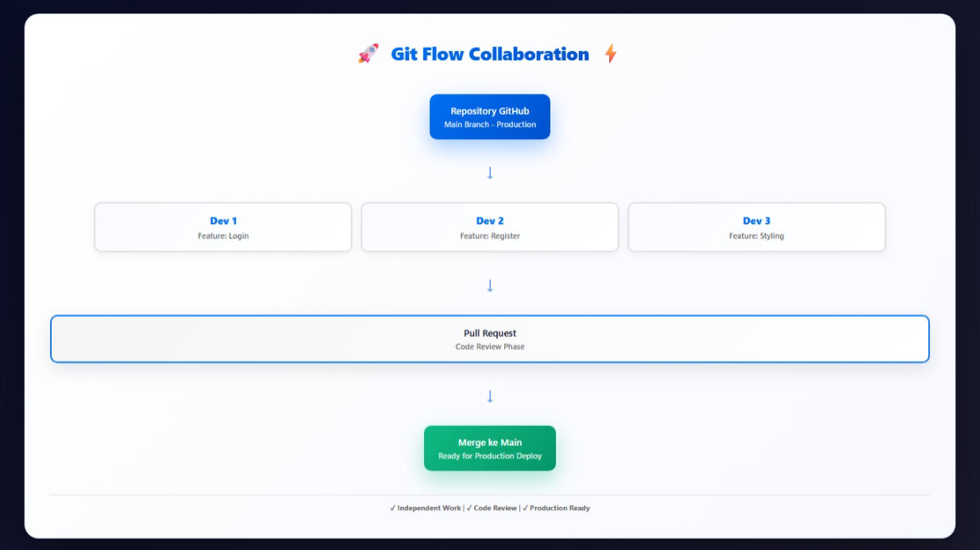Select the Repository GitHub node
This screenshot has width=980, height=550.
[x=489, y=116]
